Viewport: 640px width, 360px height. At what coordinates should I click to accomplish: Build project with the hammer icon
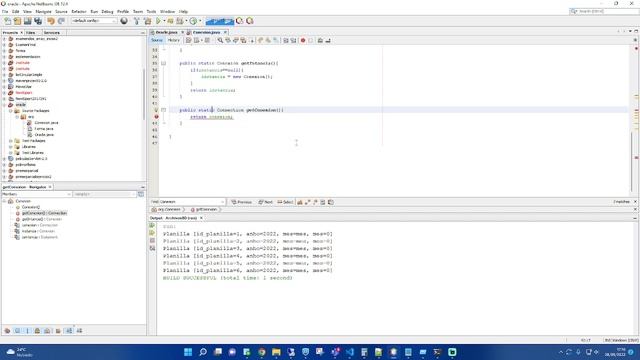137,21
